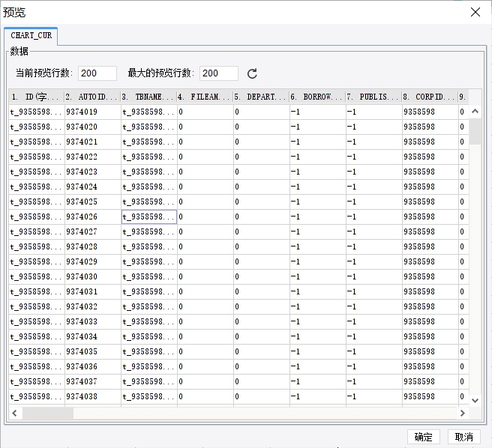Select AUTOID cell 9374026

93,217
